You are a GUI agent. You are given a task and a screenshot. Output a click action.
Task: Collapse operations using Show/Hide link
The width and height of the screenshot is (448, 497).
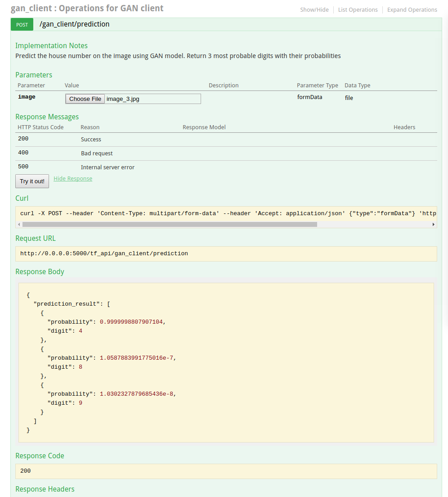click(x=314, y=9)
